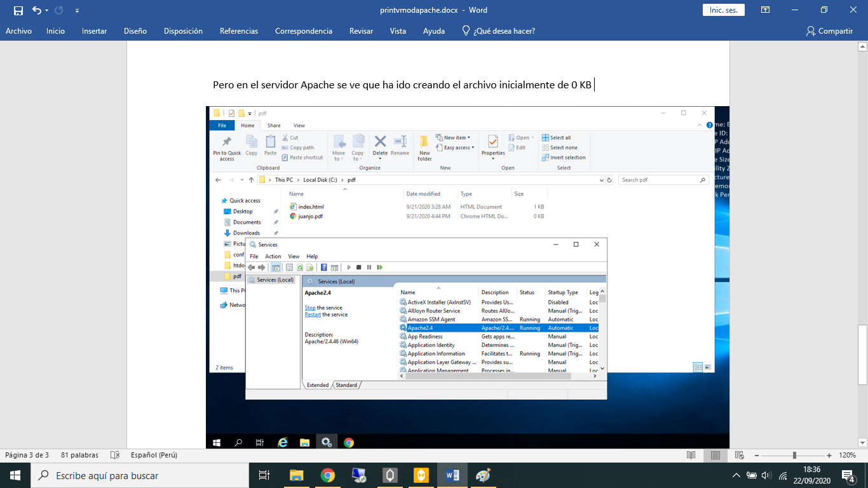This screenshot has width=868, height=488.
Task: Open the Windows notification center icon
Action: tap(848, 475)
